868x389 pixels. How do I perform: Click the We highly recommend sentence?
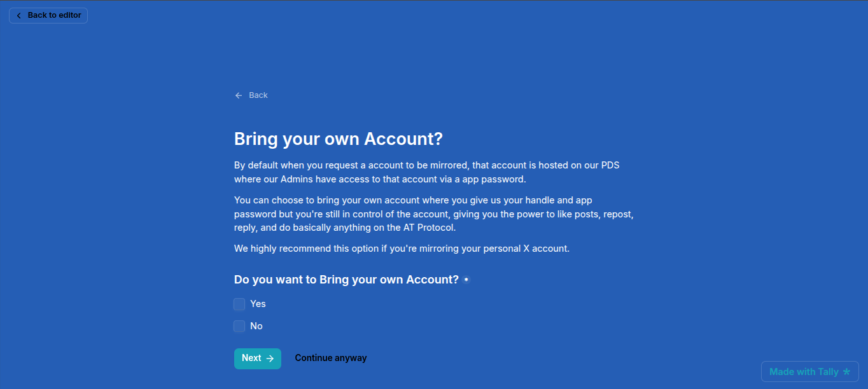(x=402, y=249)
